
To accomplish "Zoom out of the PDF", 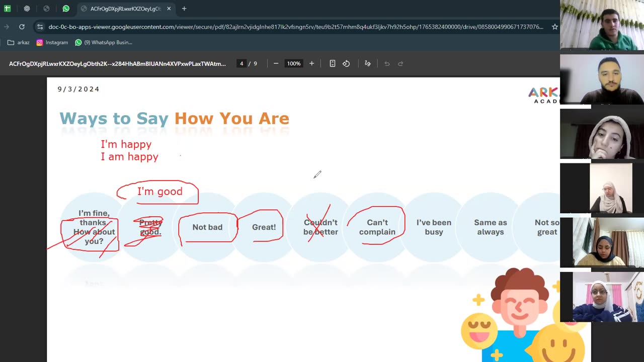I will tap(276, 63).
